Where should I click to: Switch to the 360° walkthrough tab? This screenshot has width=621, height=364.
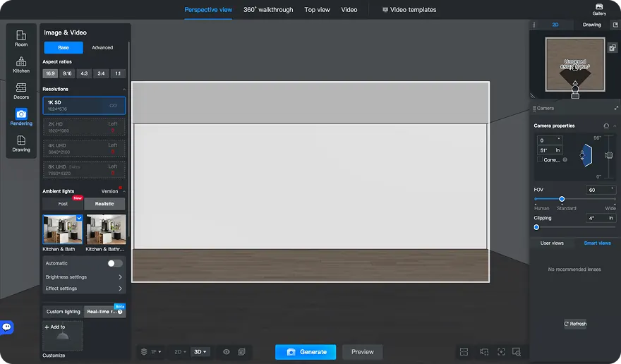(x=268, y=10)
